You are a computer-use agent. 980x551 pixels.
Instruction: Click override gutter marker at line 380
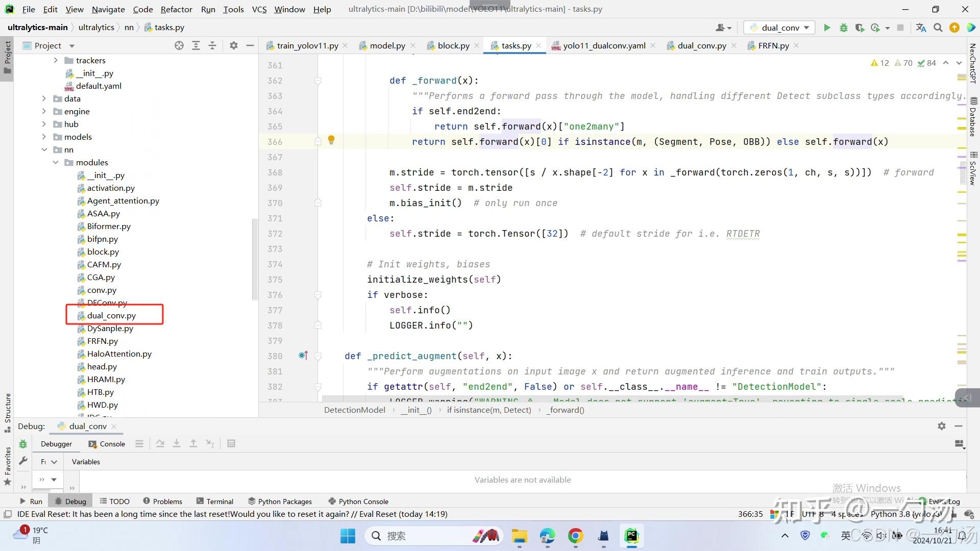point(303,355)
